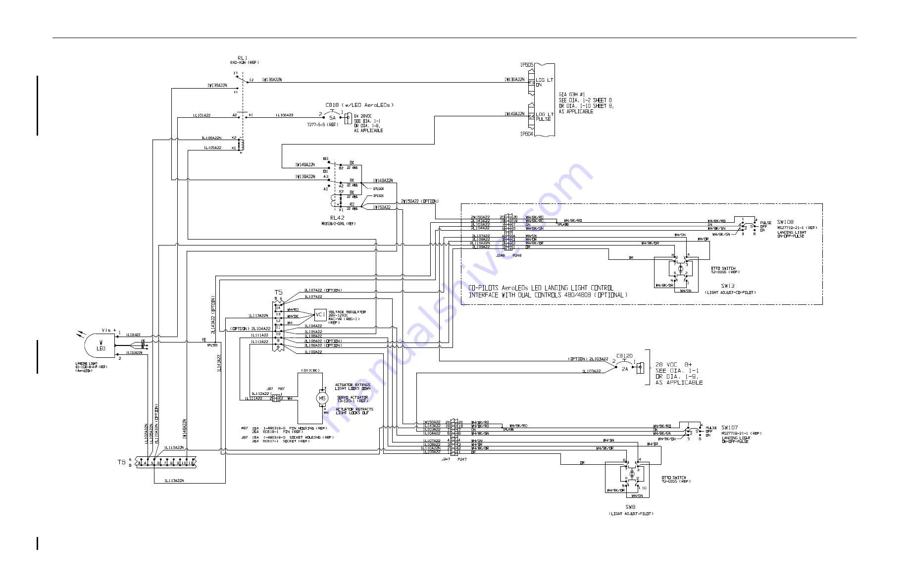Select the 1L100A22 wire label
Viewport: 909px width, 588px height.
[284, 115]
